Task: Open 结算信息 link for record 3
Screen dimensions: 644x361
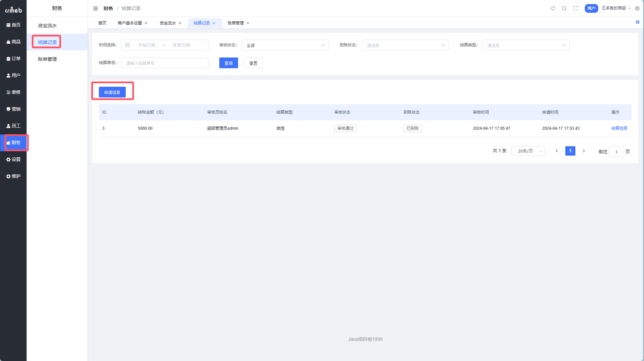Action: pyautogui.click(x=619, y=128)
